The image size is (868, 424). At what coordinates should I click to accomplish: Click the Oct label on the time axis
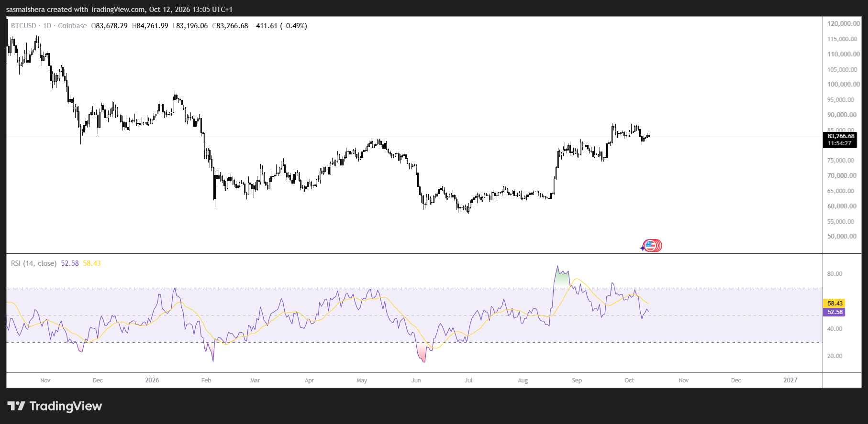[629, 381]
